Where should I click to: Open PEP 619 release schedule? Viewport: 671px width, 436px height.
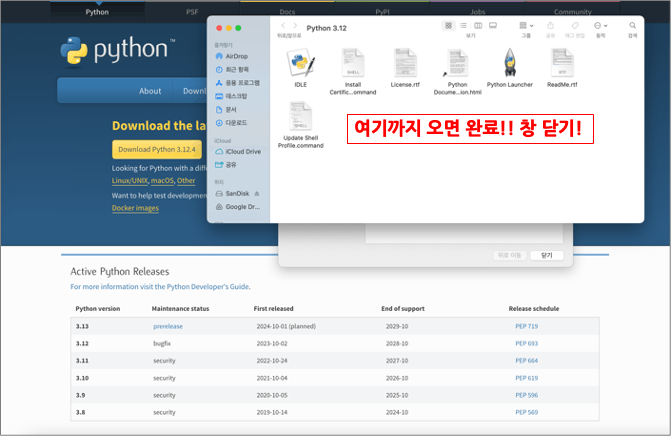(526, 378)
